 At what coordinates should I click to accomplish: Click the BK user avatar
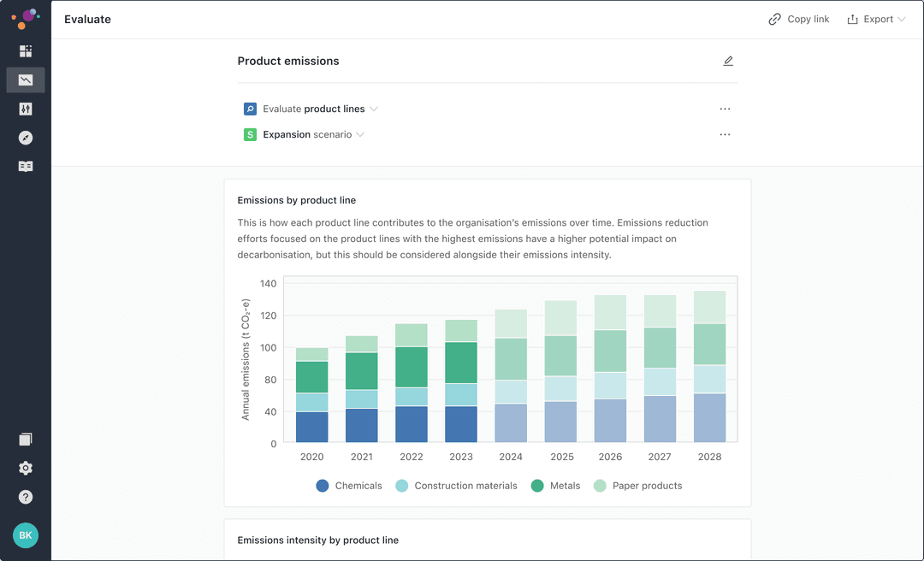click(26, 535)
